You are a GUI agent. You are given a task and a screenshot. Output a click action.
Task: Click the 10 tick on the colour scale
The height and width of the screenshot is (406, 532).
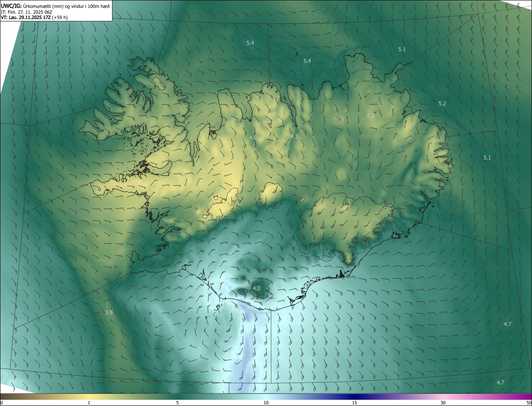point(266,403)
